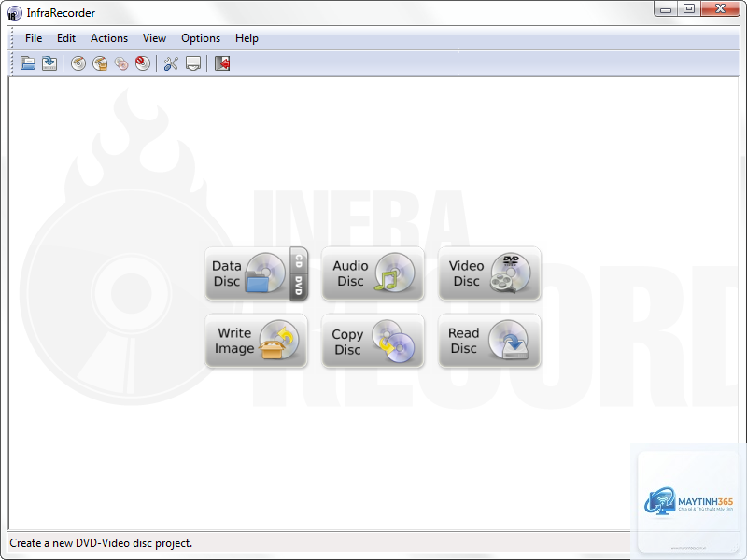Choose DVD on the Data Disc button
The width and height of the screenshot is (747, 560).
pyautogui.click(x=299, y=287)
